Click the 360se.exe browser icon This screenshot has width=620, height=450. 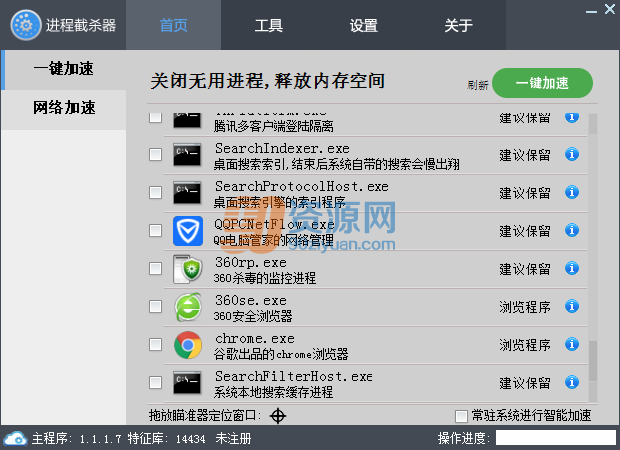coord(188,307)
